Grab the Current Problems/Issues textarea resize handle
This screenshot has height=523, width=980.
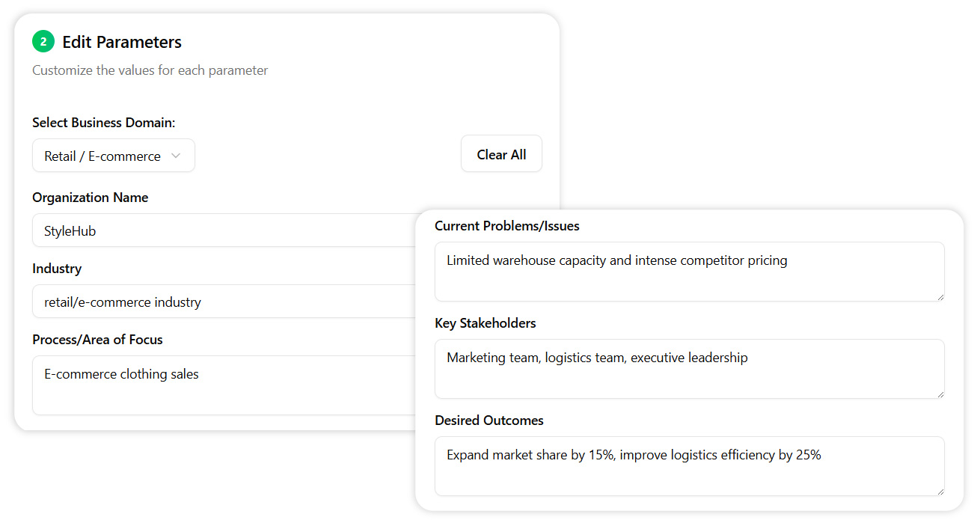pos(940,296)
